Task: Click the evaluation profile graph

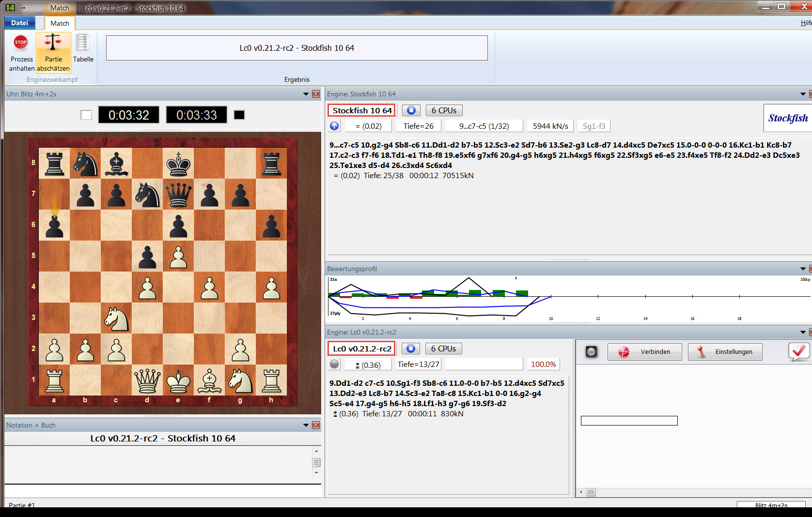Action: point(569,298)
